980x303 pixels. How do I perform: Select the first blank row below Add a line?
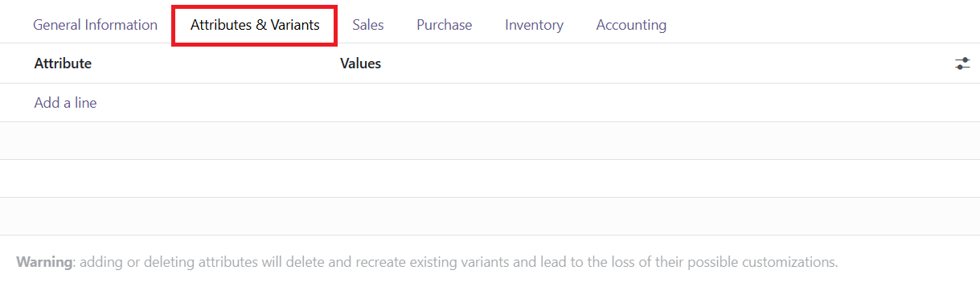490,141
